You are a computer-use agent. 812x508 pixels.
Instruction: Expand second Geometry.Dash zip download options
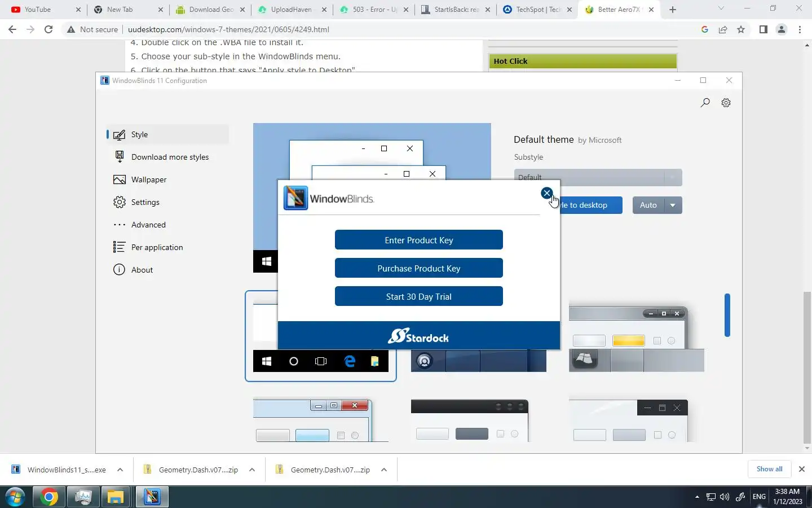point(384,470)
